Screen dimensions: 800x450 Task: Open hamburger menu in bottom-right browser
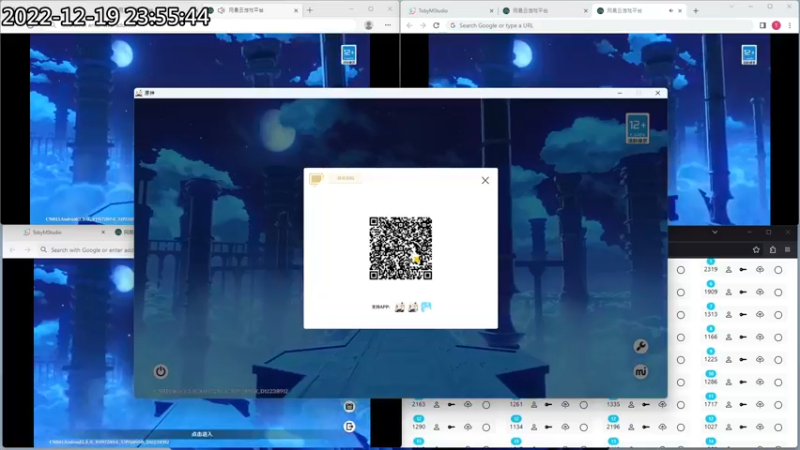(788, 249)
